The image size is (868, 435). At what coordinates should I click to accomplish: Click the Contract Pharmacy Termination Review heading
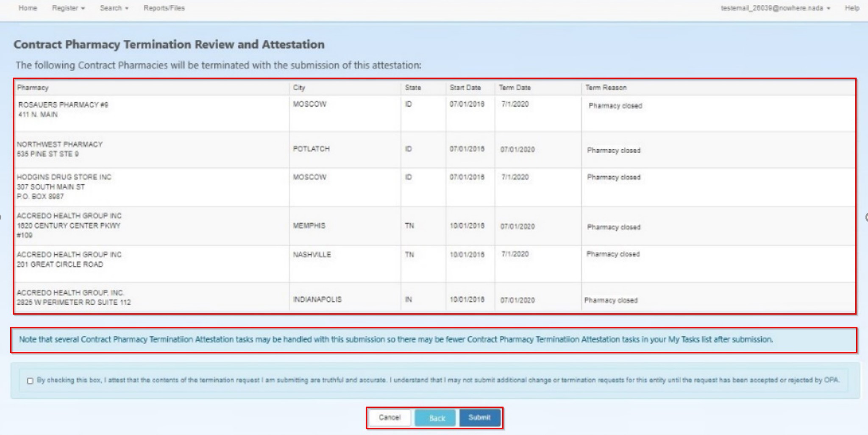[x=169, y=44]
